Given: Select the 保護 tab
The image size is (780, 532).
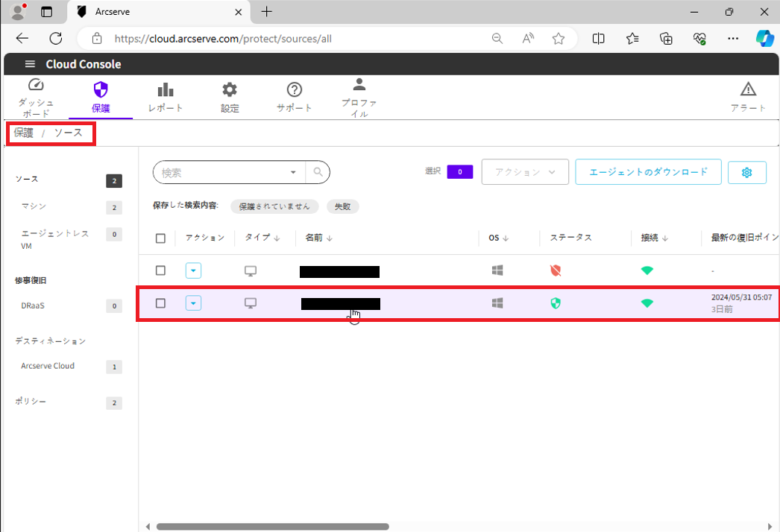Looking at the screenshot, I should click(101, 97).
